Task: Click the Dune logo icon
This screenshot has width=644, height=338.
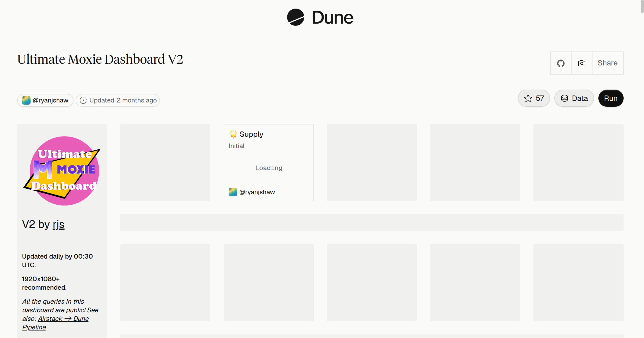Action: pos(295,17)
